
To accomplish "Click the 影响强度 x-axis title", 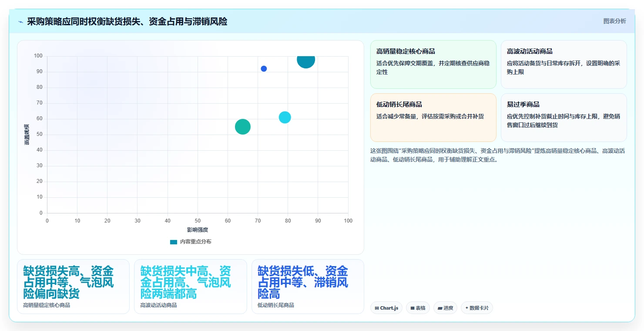I will [198, 230].
